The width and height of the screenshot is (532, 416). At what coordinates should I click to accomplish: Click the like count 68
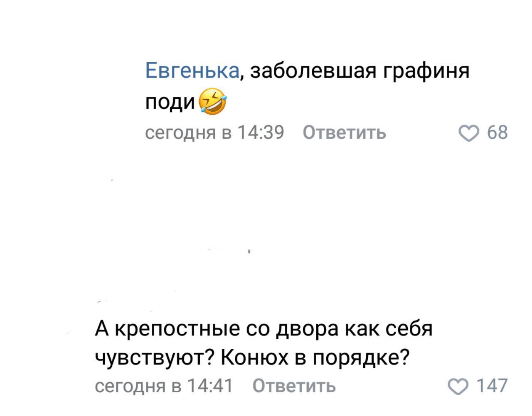tap(498, 133)
